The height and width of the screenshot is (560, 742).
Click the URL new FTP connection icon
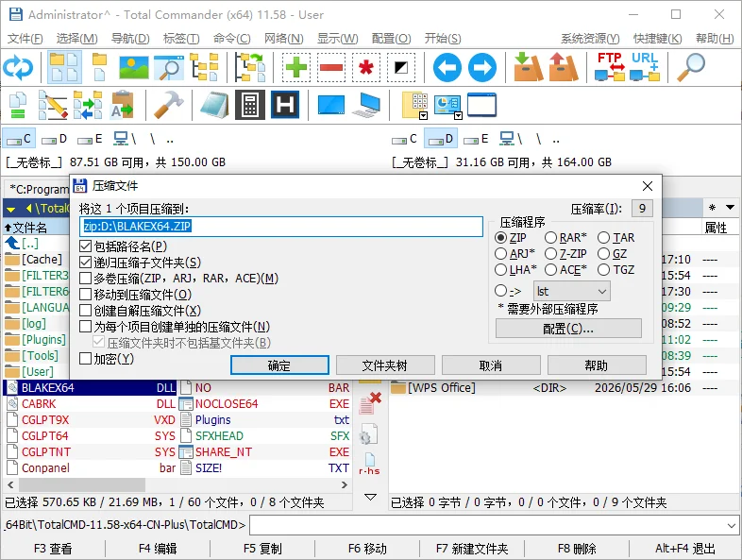[645, 68]
